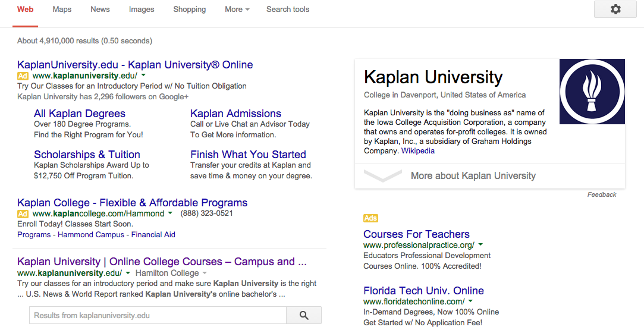This screenshot has width=644, height=330.
Task: Click the Programs link under Kaplan College
Action: pos(34,235)
